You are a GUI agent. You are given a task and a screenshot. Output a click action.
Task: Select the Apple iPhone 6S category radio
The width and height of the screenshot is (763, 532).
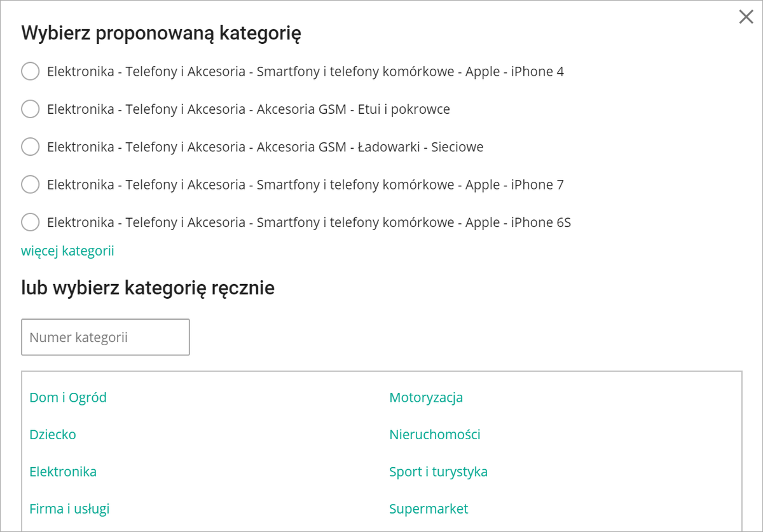tap(31, 222)
